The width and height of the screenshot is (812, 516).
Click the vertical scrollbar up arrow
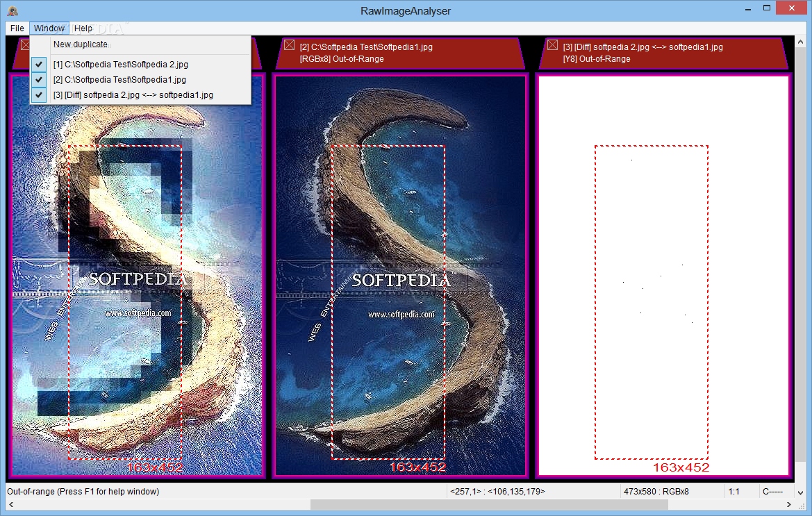point(801,41)
